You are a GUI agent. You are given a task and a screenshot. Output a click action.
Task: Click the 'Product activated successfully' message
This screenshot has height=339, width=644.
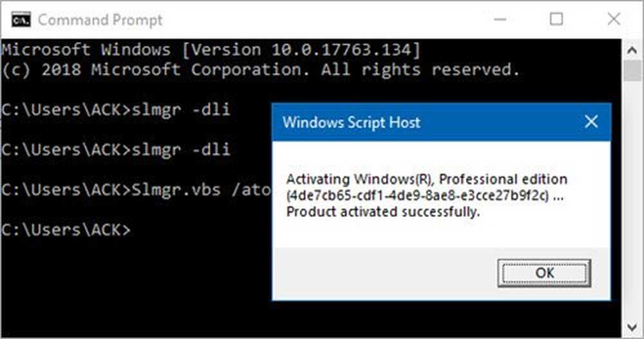point(383,212)
